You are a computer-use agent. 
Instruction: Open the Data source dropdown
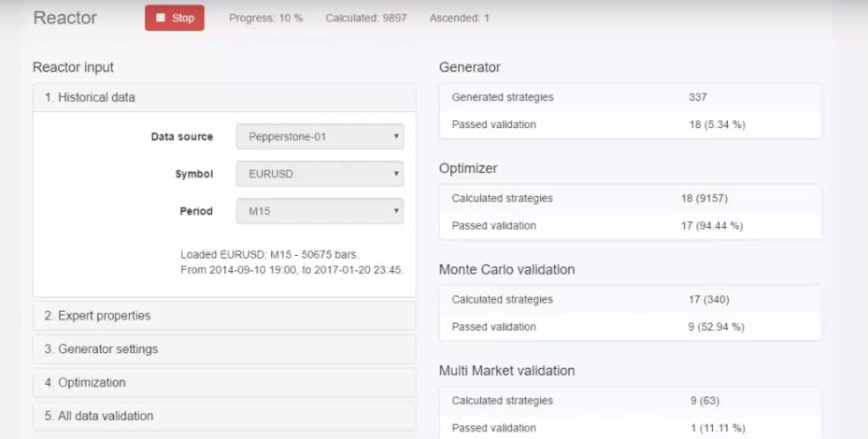(x=320, y=136)
